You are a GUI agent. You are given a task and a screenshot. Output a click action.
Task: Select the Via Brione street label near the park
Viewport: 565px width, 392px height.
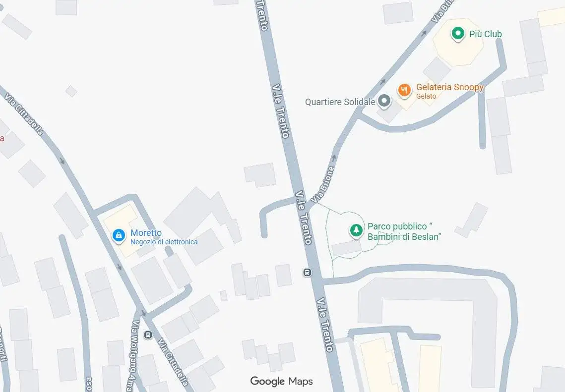click(x=323, y=184)
